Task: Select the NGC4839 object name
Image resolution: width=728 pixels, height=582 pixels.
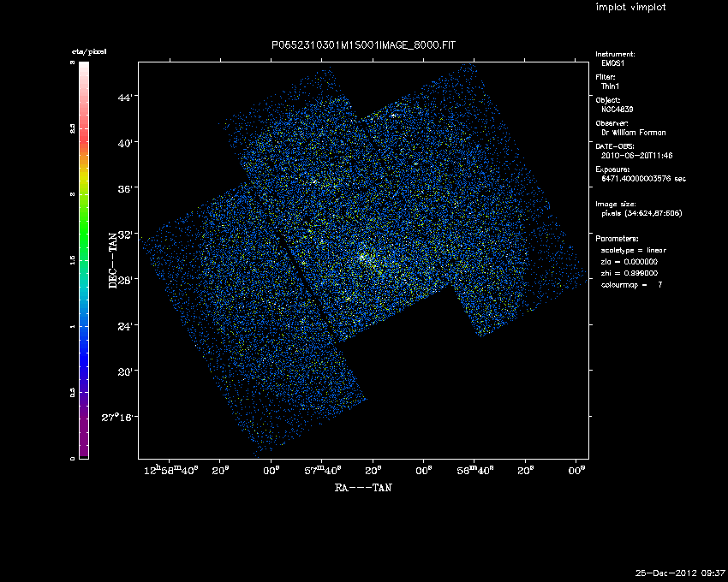Action: tap(617, 110)
